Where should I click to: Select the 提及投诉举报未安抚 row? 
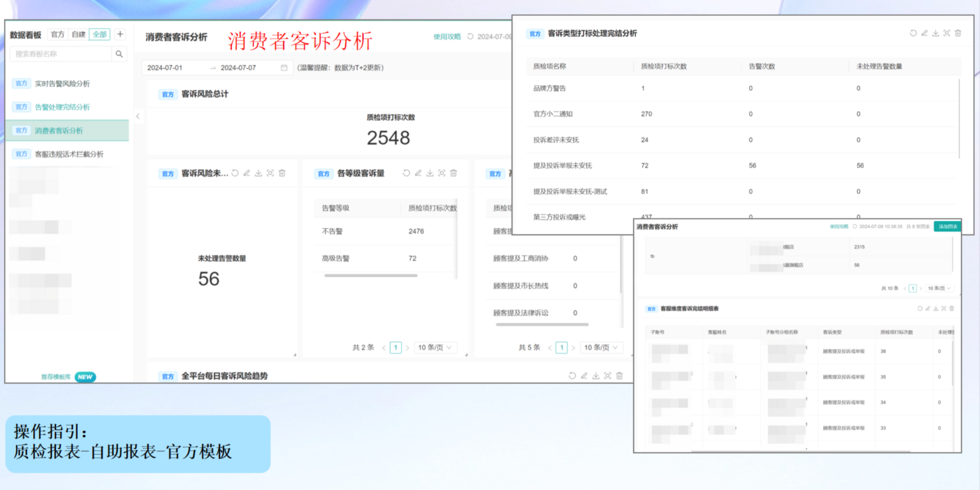(742, 166)
